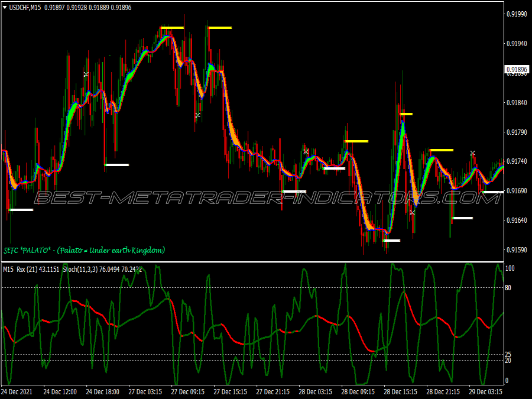The image size is (532, 399).
Task: Select the current price label 0.91896
Action: coord(517,70)
